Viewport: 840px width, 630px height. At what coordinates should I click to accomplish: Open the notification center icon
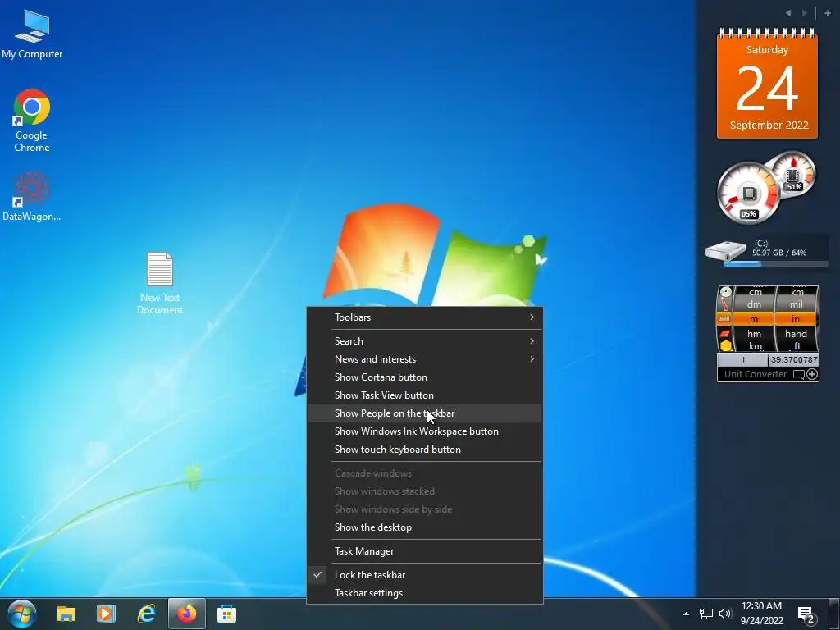806,614
